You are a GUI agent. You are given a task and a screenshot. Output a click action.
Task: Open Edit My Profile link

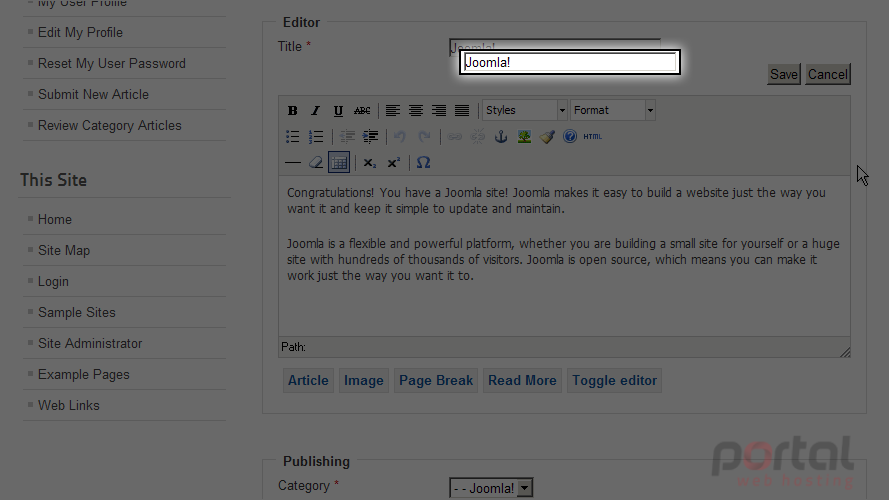point(80,32)
